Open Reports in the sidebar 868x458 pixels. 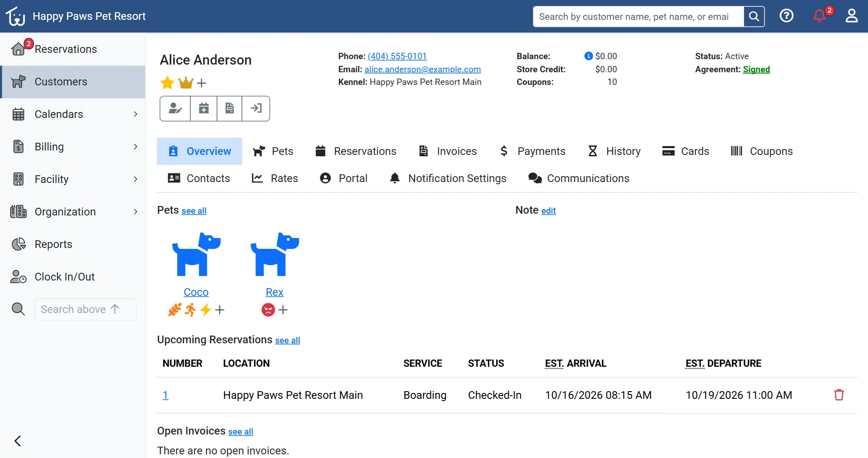(x=73, y=244)
